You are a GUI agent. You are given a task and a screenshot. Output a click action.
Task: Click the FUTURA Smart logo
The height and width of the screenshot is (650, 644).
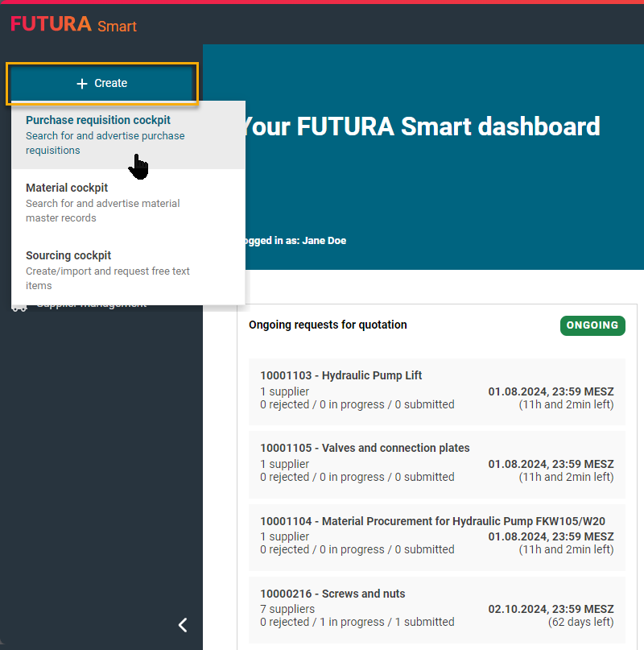[x=73, y=24]
